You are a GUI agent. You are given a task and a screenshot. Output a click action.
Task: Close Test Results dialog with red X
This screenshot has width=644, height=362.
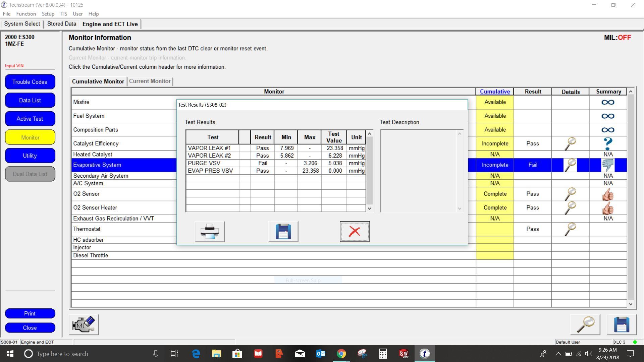355,232
